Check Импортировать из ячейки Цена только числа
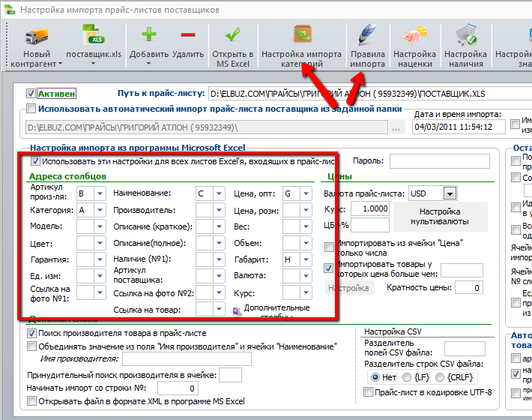Viewport: 532px width, 420px height. [x=329, y=247]
